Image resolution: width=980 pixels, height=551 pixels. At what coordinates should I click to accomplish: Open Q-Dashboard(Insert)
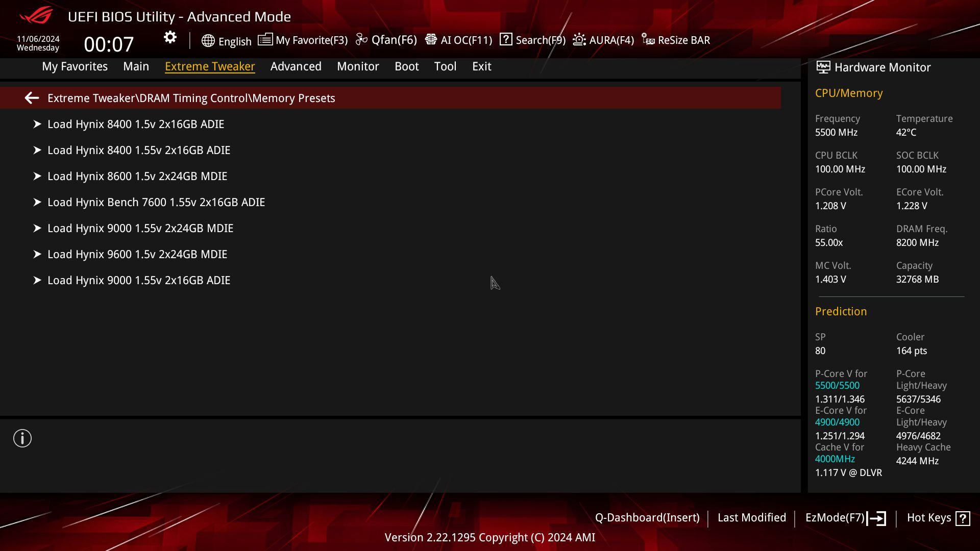click(647, 517)
